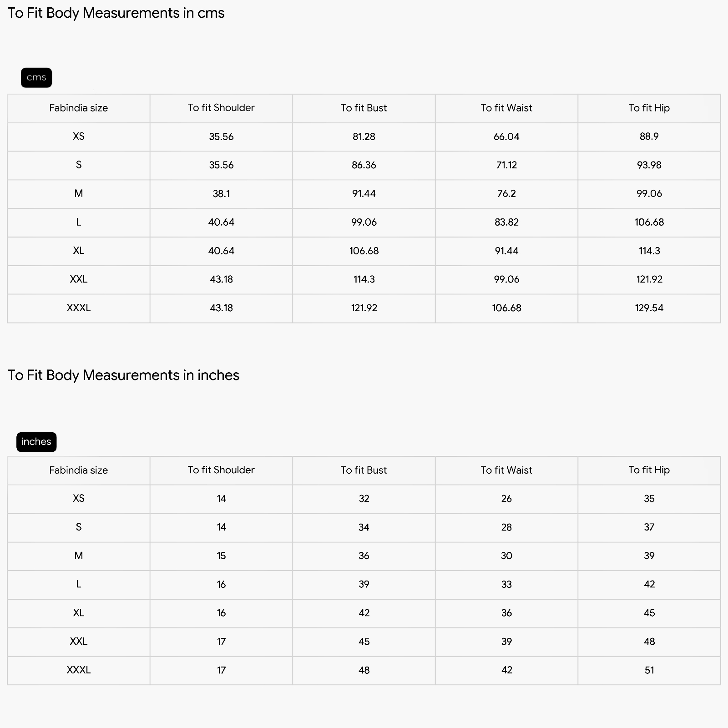Select the 51 hip value for XXXL in inches

(x=649, y=670)
